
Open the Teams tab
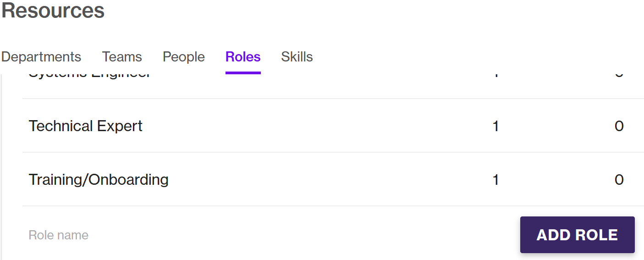(122, 57)
